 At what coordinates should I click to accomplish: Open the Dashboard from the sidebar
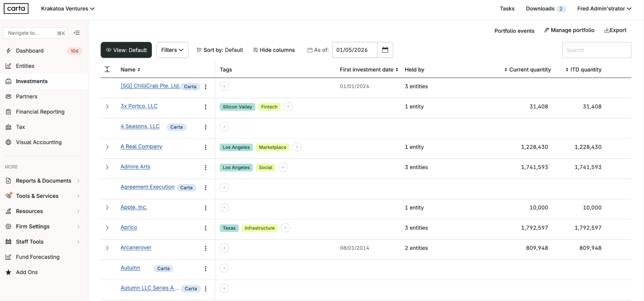[x=29, y=51]
